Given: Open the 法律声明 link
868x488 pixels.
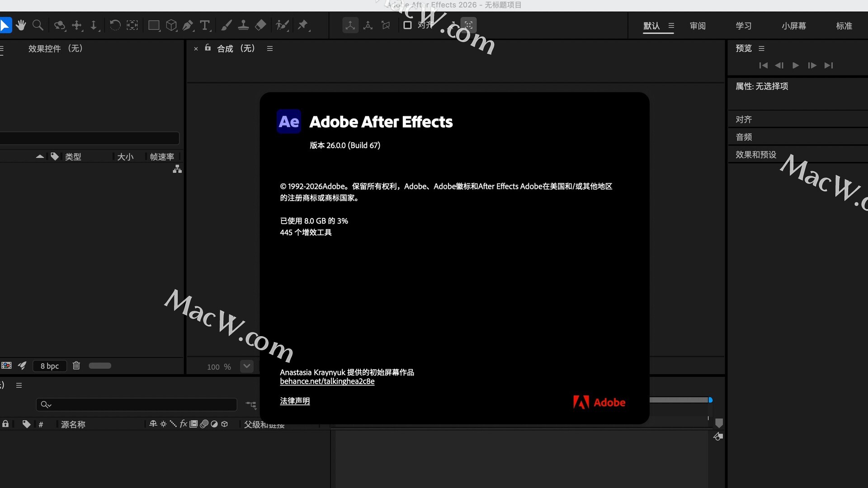Looking at the screenshot, I should pyautogui.click(x=295, y=401).
